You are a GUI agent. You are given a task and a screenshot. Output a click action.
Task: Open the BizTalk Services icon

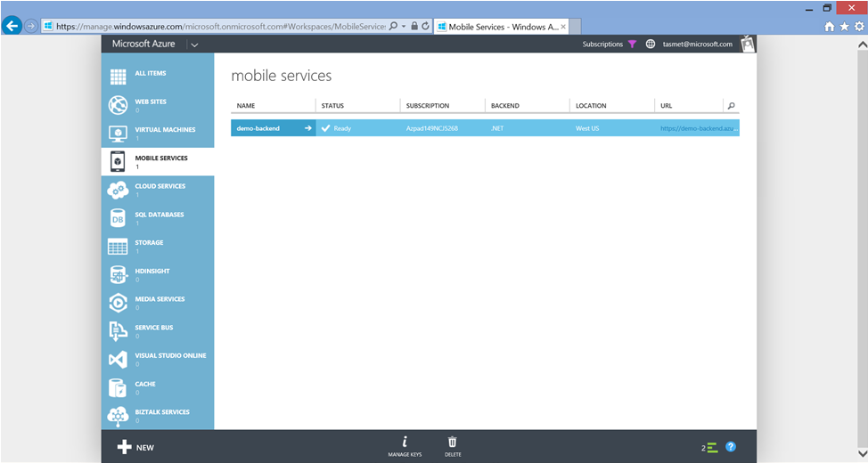click(118, 417)
